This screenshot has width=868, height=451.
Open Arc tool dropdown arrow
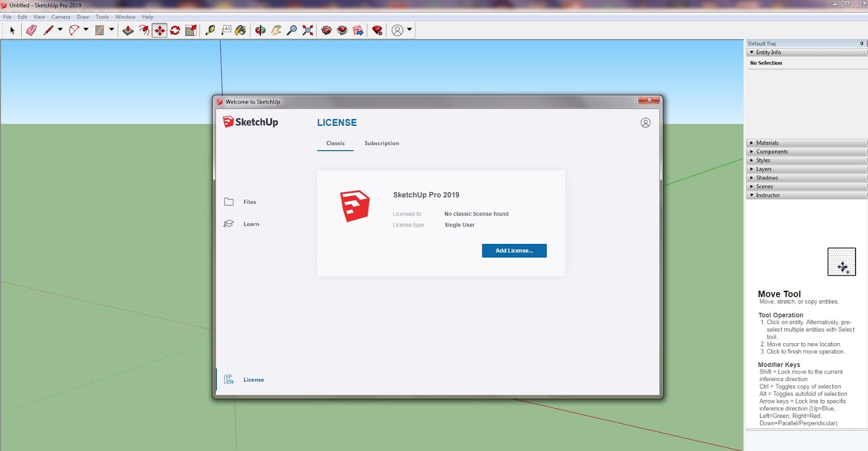[86, 30]
